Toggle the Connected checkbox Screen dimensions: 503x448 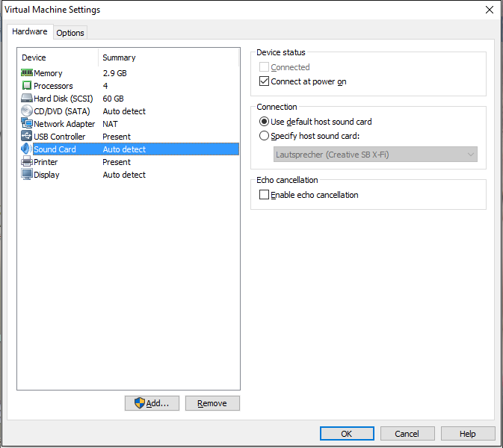[x=264, y=67]
